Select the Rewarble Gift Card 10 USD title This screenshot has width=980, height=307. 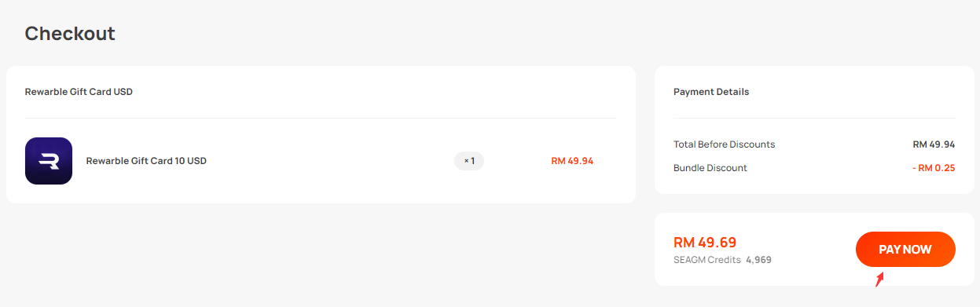(x=146, y=161)
